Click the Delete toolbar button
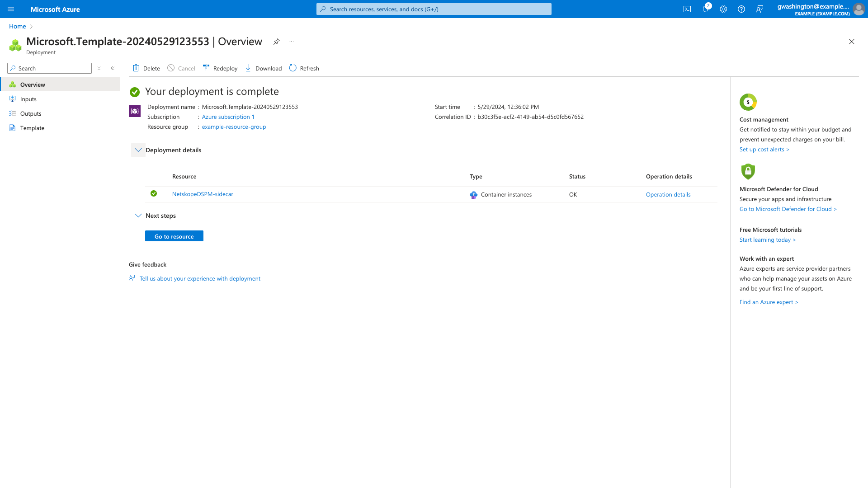This screenshot has height=488, width=868. tap(146, 68)
